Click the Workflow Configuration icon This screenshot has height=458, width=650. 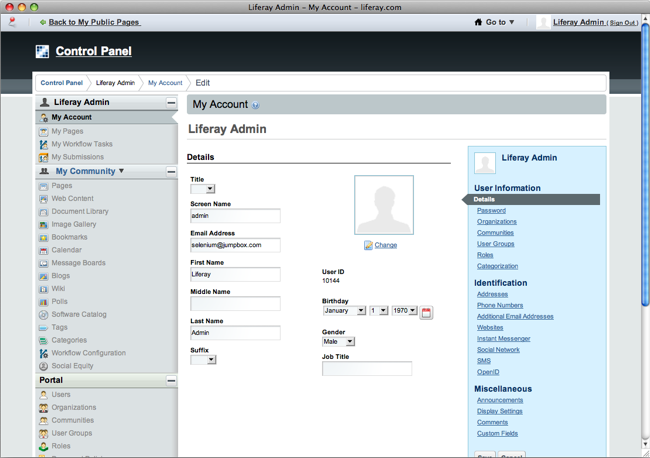(x=44, y=353)
